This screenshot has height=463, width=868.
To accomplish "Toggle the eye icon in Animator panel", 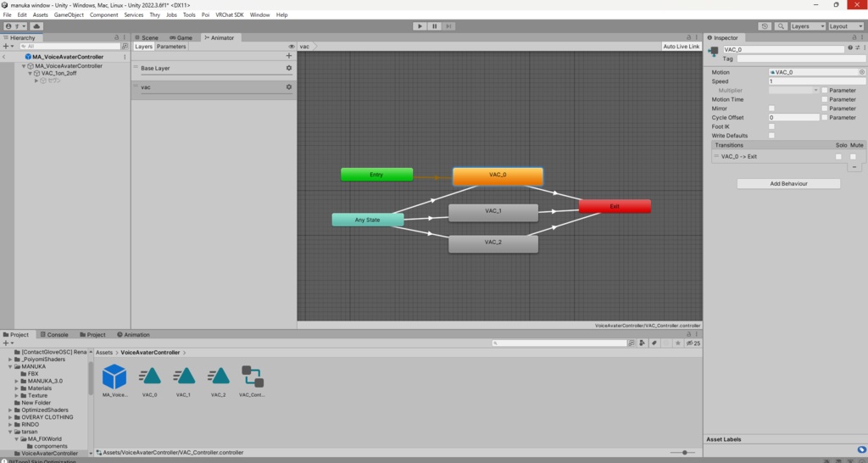I will 292,47.
